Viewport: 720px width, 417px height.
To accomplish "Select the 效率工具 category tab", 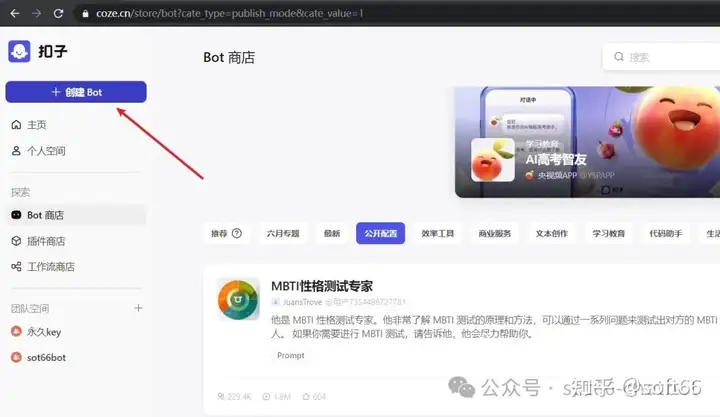I will [438, 233].
